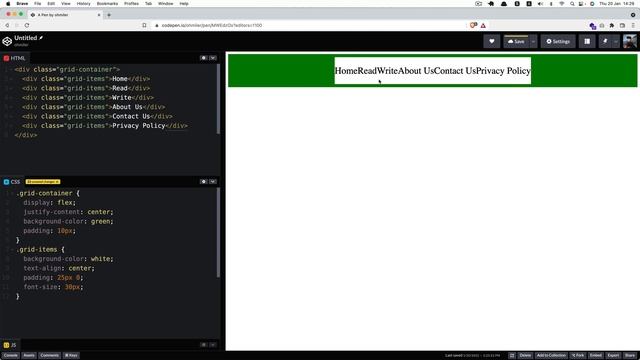Click the Wi-Fi status icon
The height and width of the screenshot is (360, 640).
562,3
